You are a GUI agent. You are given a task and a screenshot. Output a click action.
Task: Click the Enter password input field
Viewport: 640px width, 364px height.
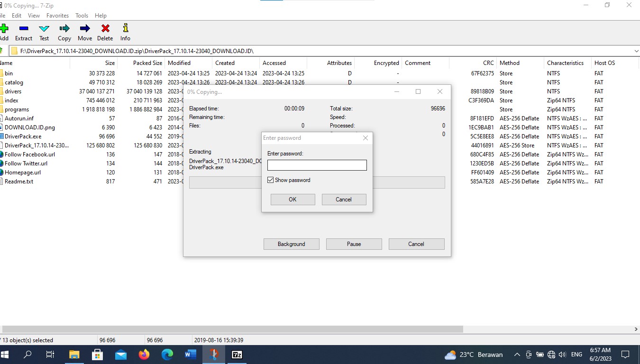317,165
